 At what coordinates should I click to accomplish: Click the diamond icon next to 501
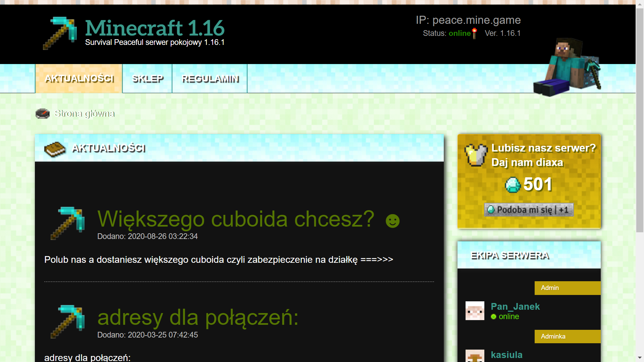point(513,185)
